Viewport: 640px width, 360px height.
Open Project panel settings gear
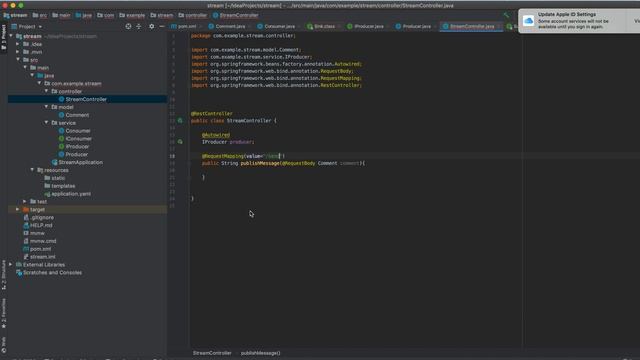[151, 26]
